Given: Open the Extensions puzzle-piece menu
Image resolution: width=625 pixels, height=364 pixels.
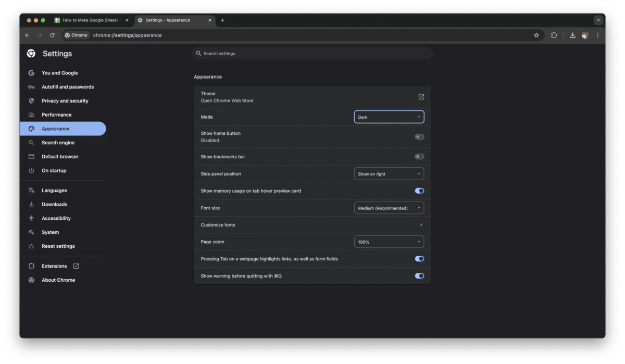Looking at the screenshot, I should (554, 35).
